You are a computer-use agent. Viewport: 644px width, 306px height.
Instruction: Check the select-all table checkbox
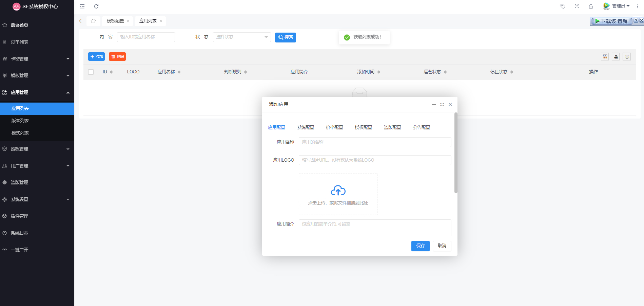[x=91, y=72]
